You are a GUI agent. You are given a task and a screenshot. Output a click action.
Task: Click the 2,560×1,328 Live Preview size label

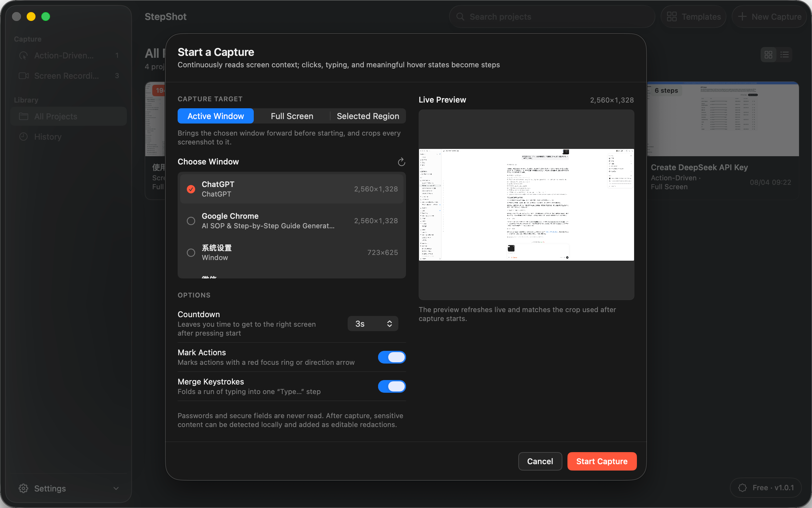612,100
